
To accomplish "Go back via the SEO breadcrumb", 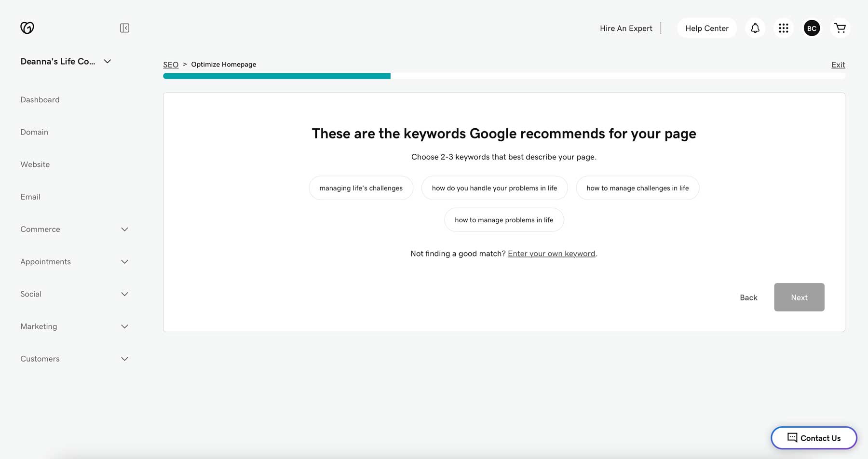I will [x=171, y=64].
